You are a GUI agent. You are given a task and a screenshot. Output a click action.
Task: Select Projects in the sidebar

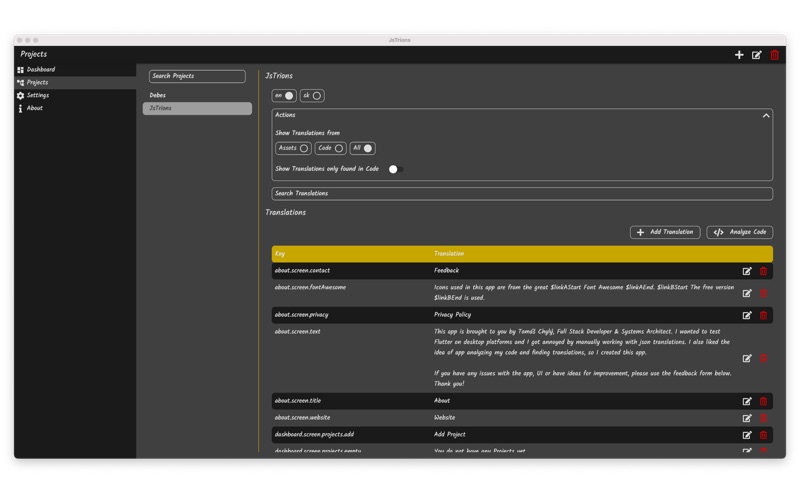tap(75, 82)
